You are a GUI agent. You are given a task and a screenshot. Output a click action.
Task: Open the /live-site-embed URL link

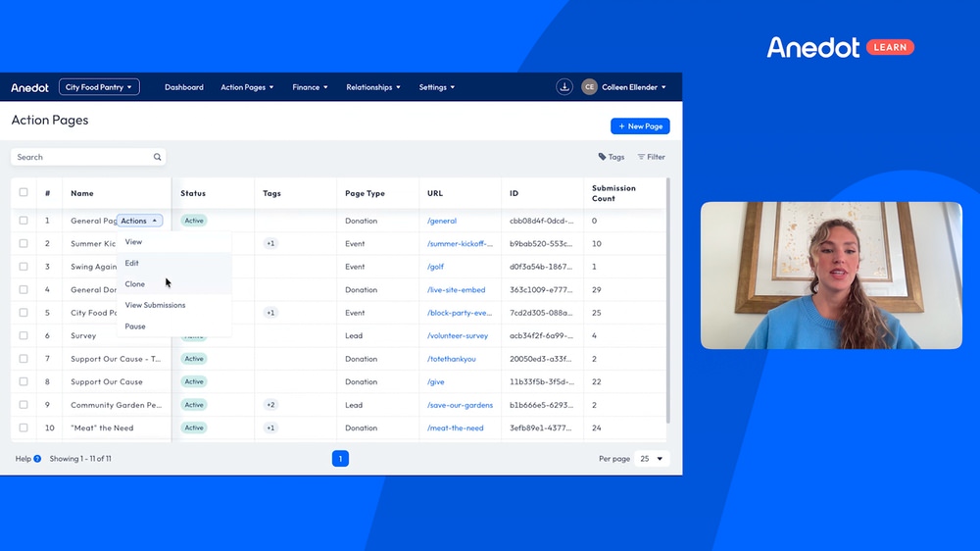457,289
